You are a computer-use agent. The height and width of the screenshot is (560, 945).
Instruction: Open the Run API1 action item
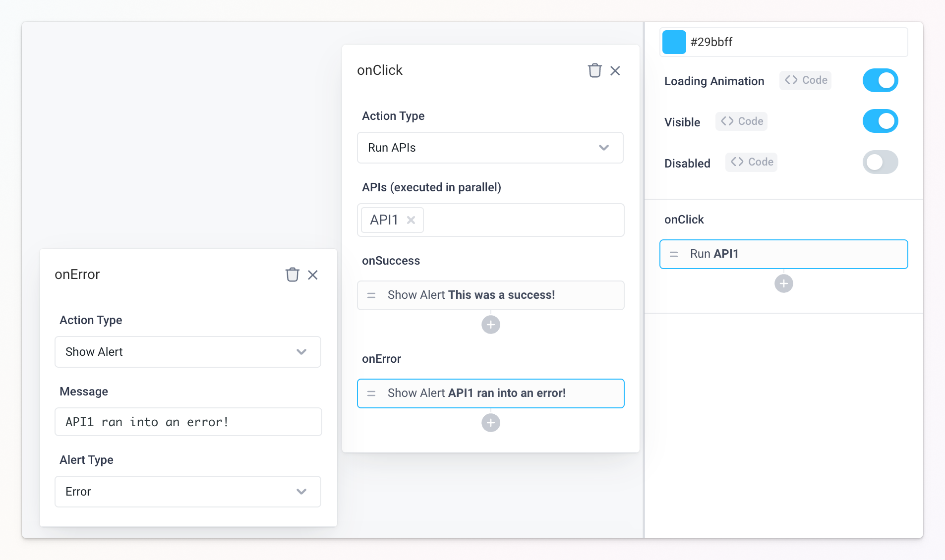(783, 254)
